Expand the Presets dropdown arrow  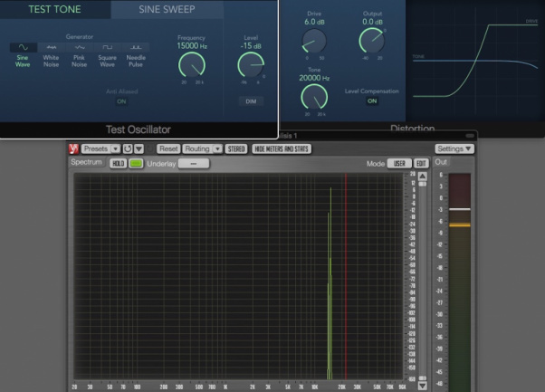(115, 148)
